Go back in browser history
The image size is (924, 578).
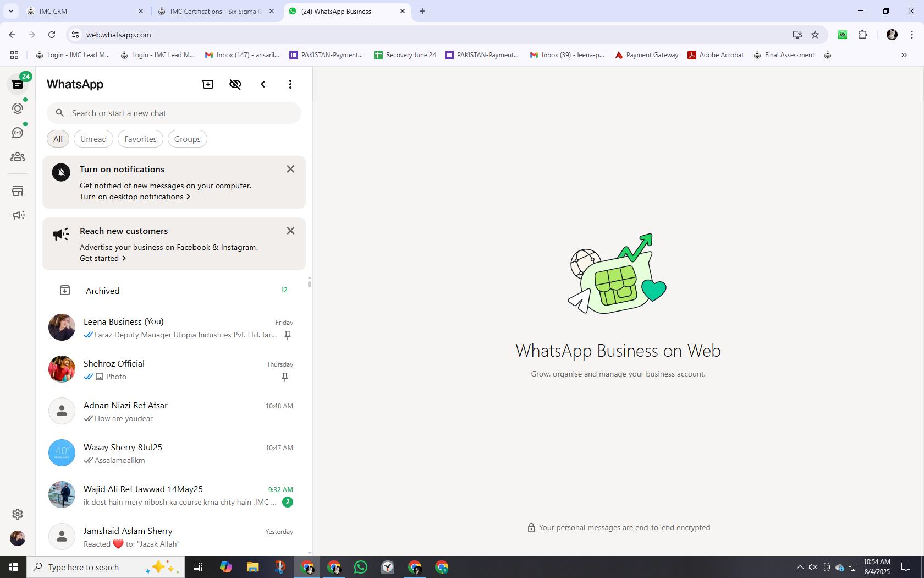pos(12,35)
